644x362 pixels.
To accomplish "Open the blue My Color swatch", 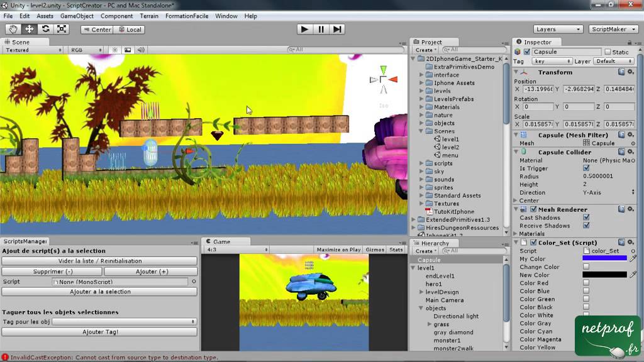I will (604, 258).
